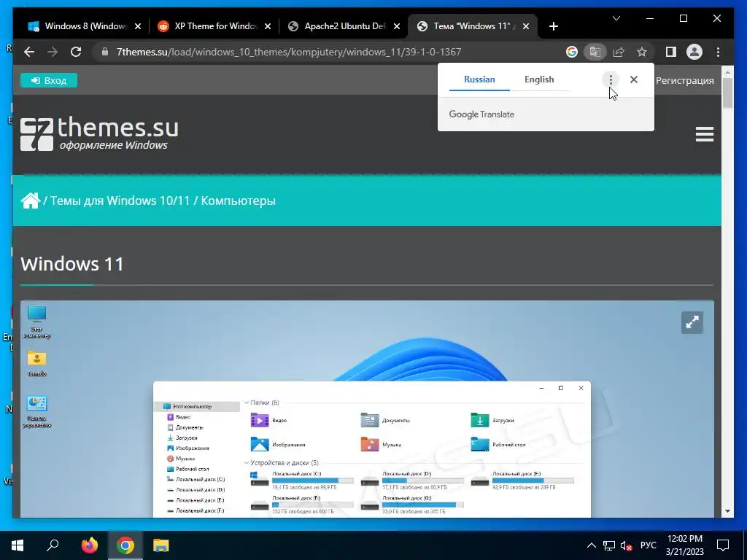
Task: Select the English language tab
Action: tap(539, 79)
